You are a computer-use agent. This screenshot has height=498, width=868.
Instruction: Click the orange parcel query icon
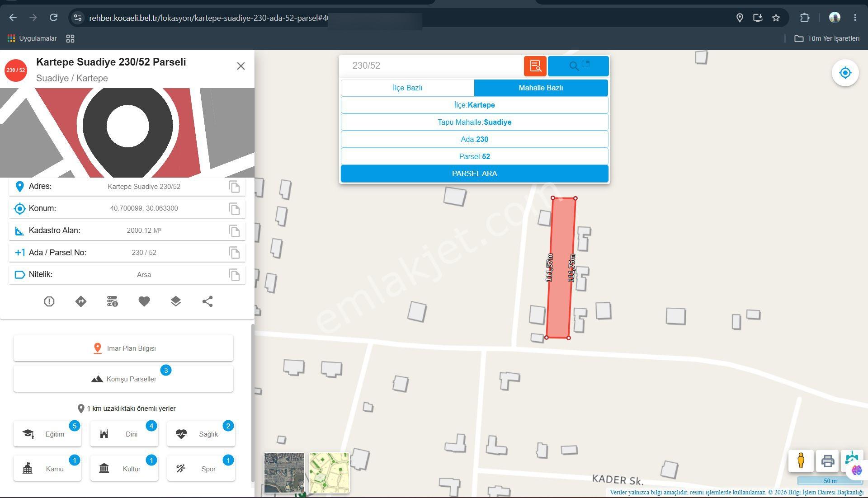(535, 66)
